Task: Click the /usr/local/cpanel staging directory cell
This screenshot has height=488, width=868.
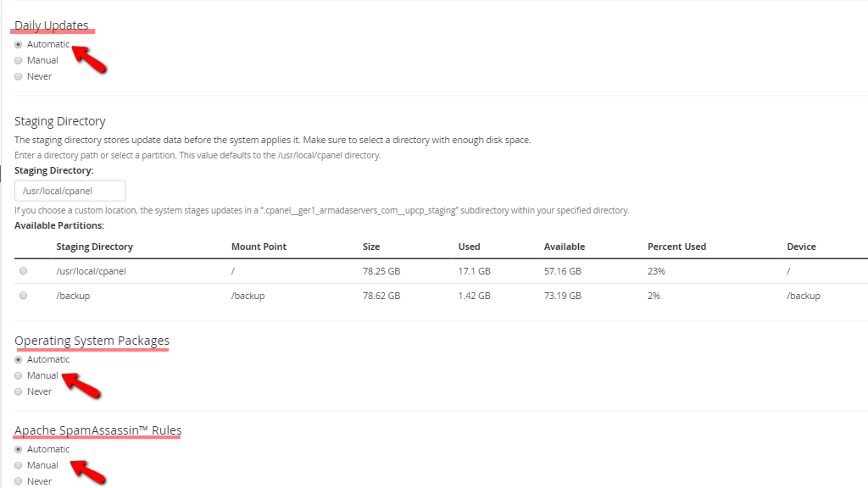Action: pos(92,271)
